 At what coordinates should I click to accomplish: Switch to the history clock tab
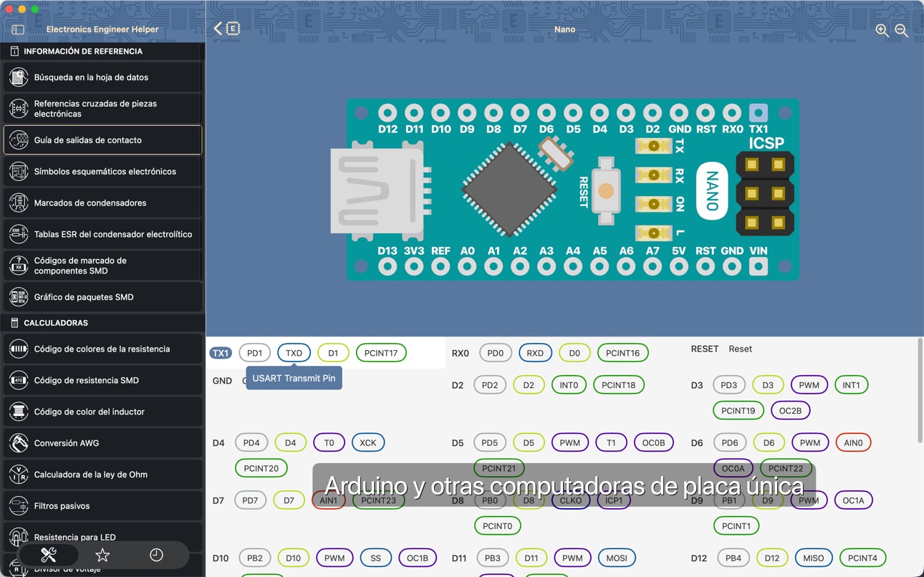tap(156, 555)
